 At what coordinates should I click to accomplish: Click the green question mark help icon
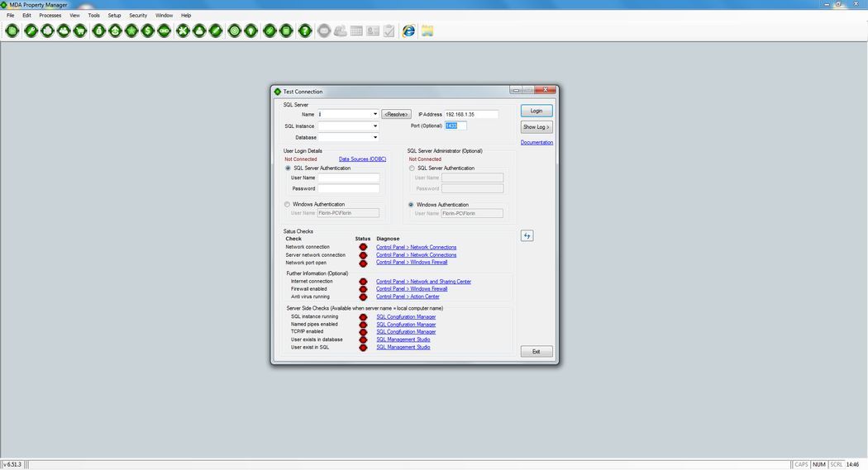coord(305,31)
